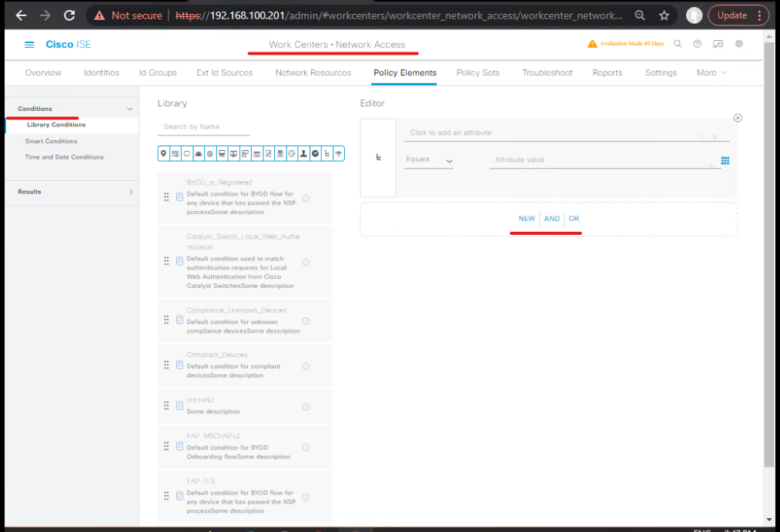This screenshot has height=532, width=780.
Task: Click the location pin filter icon
Action: 163,154
